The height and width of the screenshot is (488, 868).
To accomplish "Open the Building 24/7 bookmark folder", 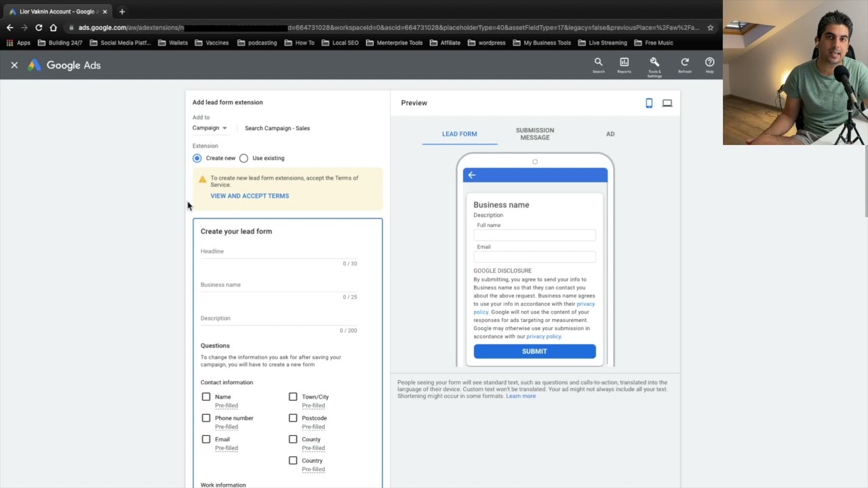I will [x=60, y=43].
